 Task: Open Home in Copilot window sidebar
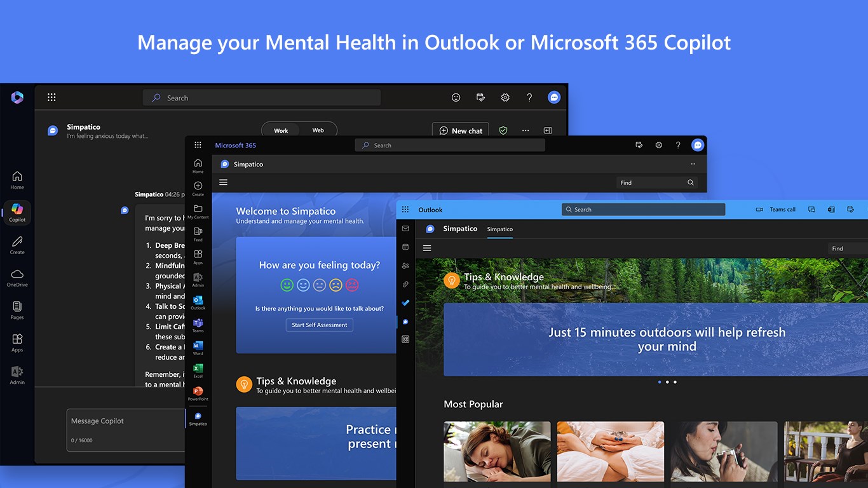coord(17,180)
